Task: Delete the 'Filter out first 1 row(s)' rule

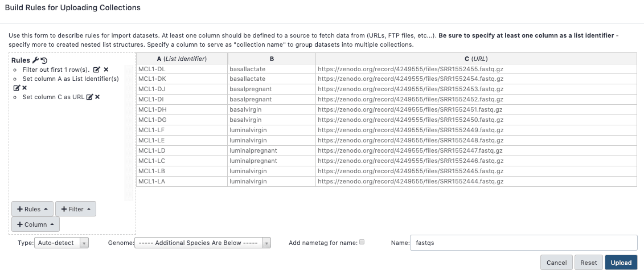Action: click(x=106, y=69)
